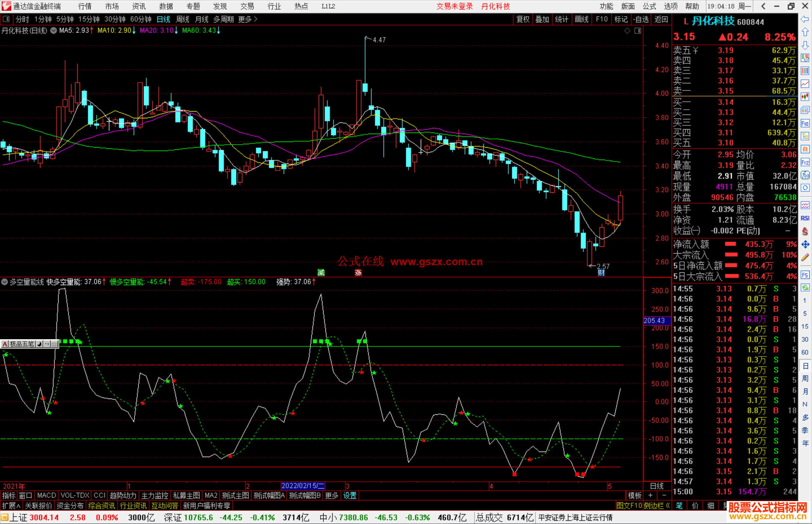Open 更多 indicators list at bottom
Image resolution: width=812 pixels, height=524 pixels.
click(331, 495)
